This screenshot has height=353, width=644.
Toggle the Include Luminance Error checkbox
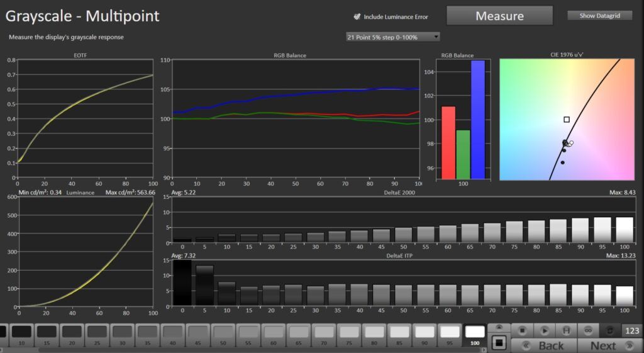(x=357, y=16)
